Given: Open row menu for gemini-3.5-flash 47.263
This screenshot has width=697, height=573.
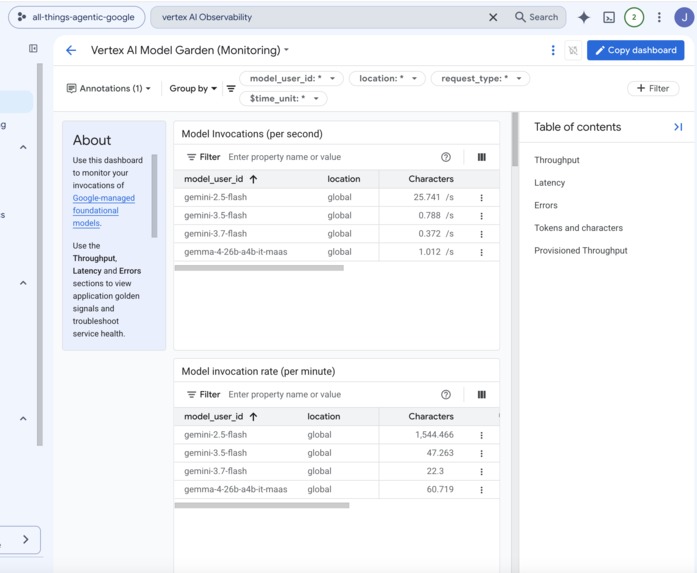Looking at the screenshot, I should (x=481, y=453).
